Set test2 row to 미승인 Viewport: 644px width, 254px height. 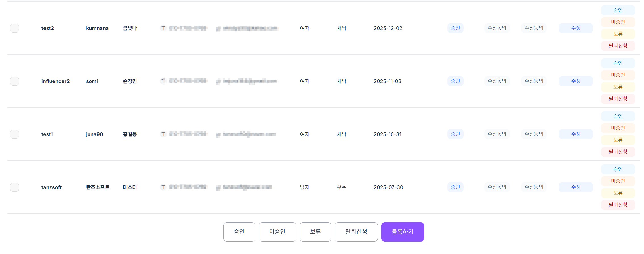(x=618, y=22)
